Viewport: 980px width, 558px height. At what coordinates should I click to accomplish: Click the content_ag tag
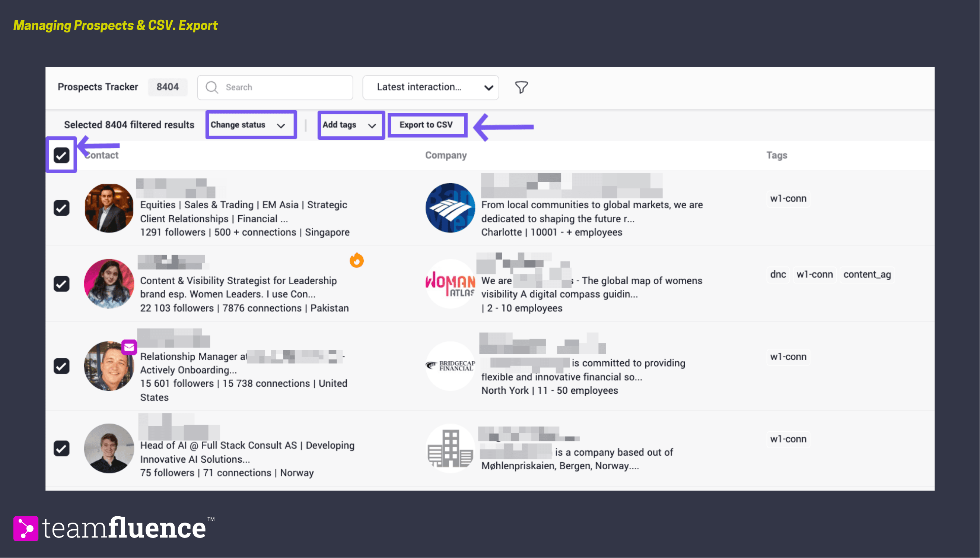(x=867, y=275)
